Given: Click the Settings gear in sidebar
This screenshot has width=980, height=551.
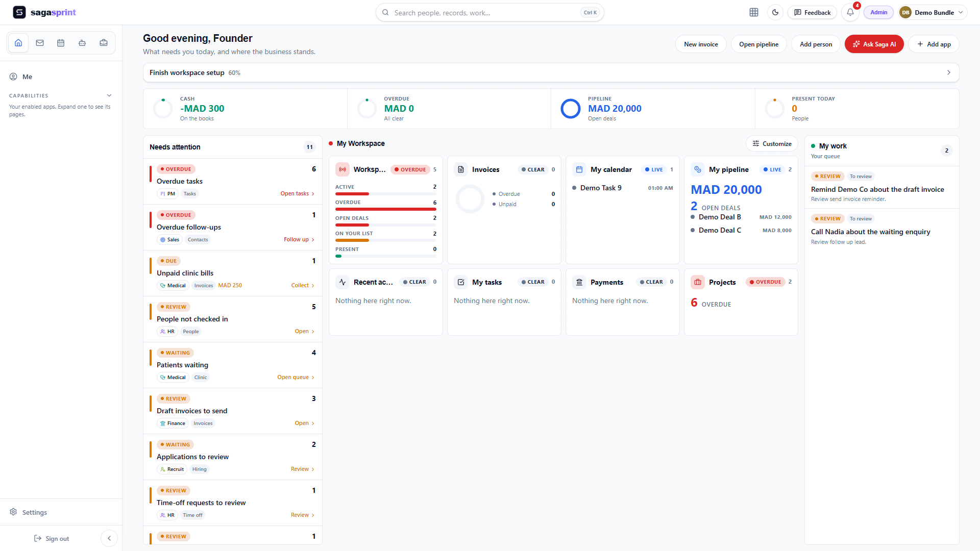Looking at the screenshot, I should (x=28, y=512).
